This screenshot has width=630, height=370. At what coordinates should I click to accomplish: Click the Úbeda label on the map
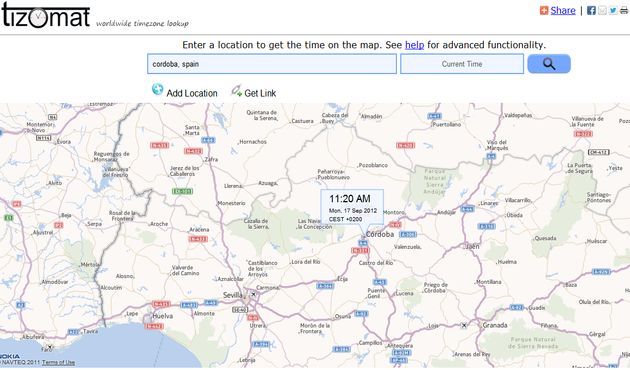pyautogui.click(x=515, y=215)
